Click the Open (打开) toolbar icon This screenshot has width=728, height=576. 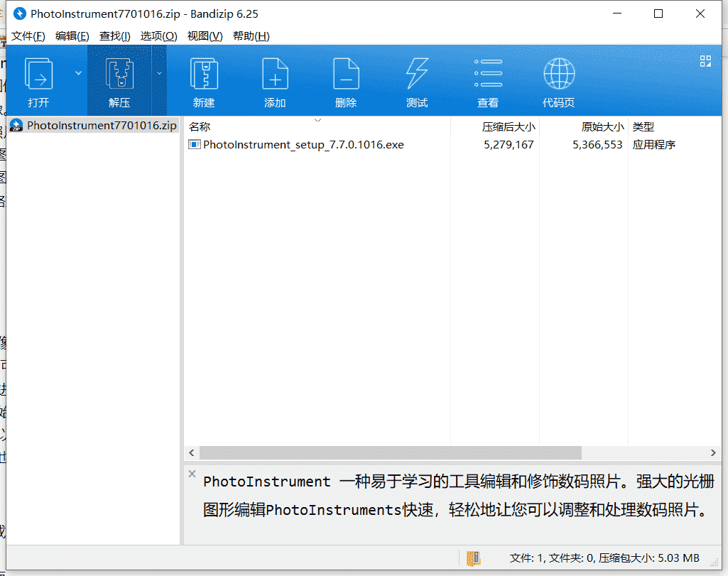(x=38, y=74)
